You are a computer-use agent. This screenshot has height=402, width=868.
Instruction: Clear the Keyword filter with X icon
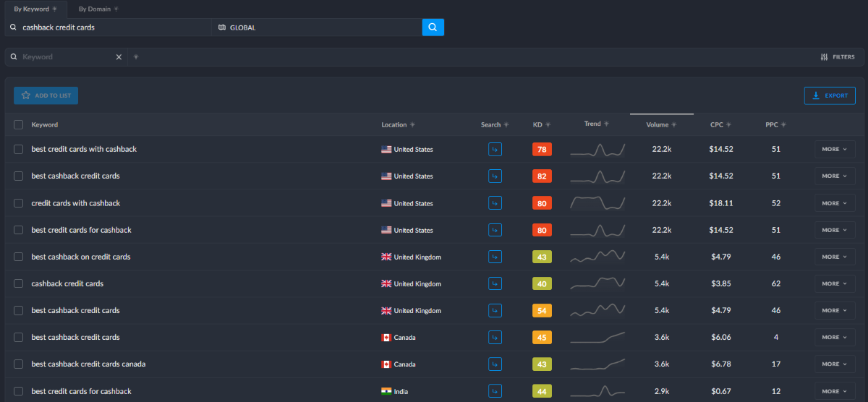click(x=119, y=57)
